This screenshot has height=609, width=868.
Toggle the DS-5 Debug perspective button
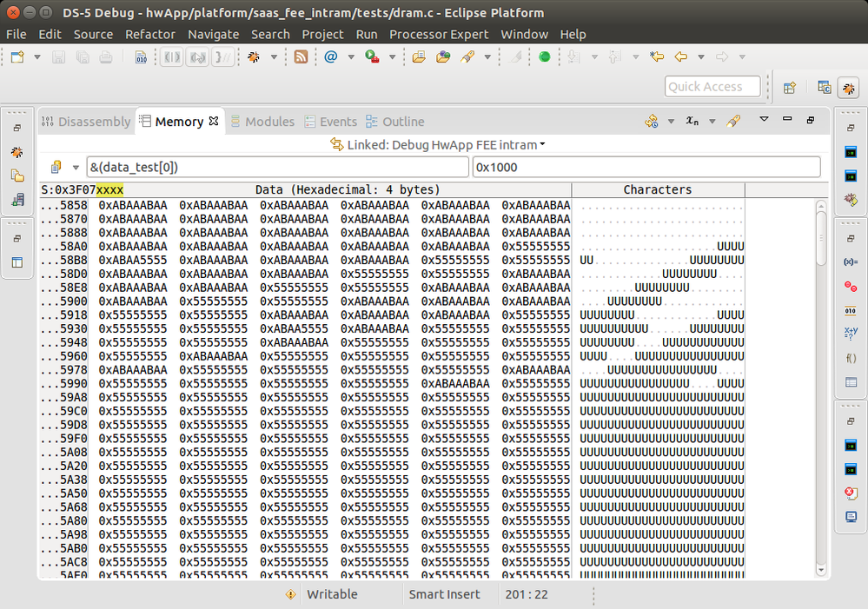point(848,88)
